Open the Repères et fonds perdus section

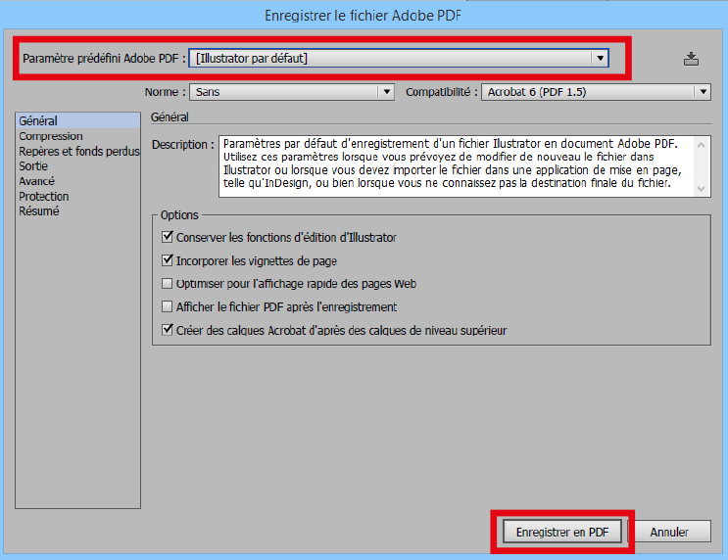79,151
